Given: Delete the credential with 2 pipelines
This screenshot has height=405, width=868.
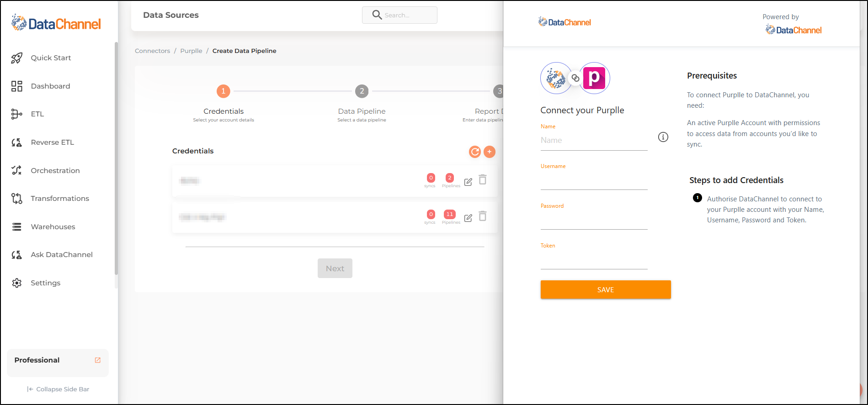Looking at the screenshot, I should pyautogui.click(x=483, y=179).
